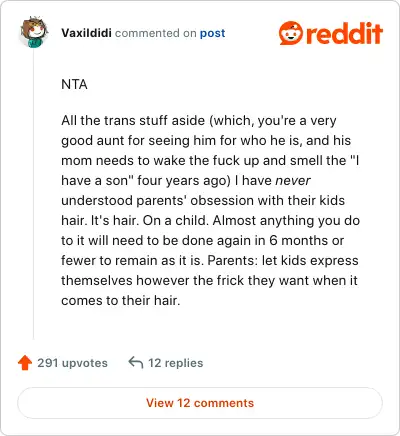Open Vaxildidi's avatar image
The image size is (400, 436).
pyautogui.click(x=34, y=33)
